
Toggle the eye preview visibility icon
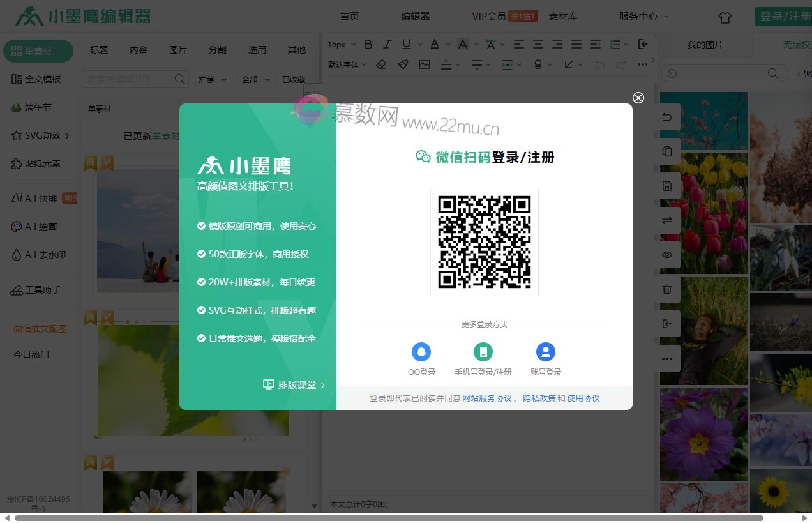667,255
